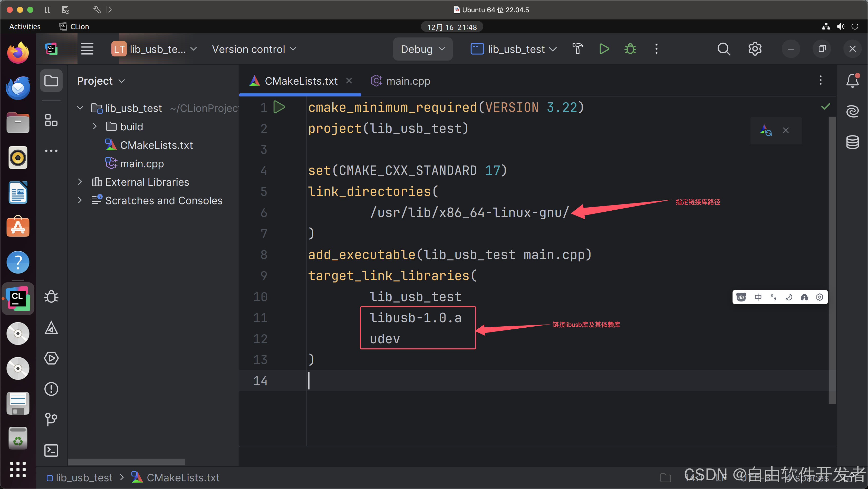Run lib_usb_test with green play button
This screenshot has height=489, width=868.
pyautogui.click(x=604, y=49)
